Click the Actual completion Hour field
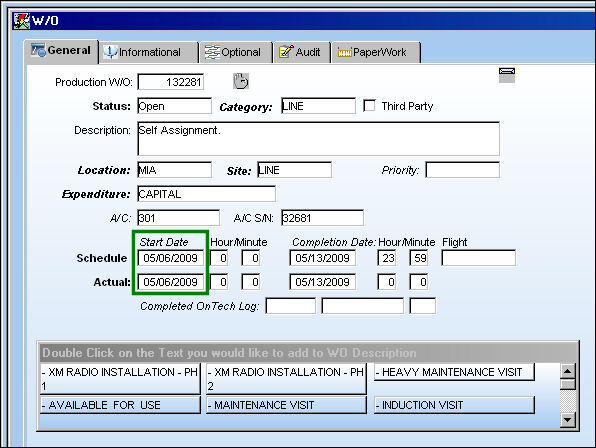 click(387, 282)
